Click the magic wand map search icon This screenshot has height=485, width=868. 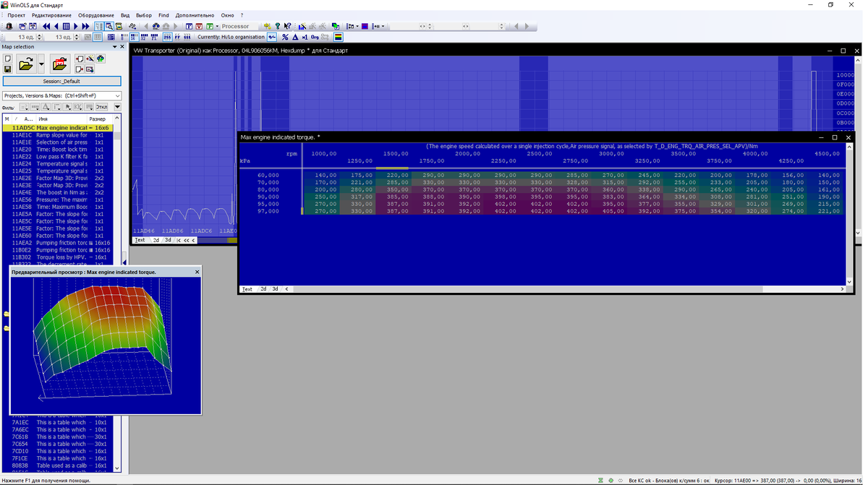click(90, 59)
